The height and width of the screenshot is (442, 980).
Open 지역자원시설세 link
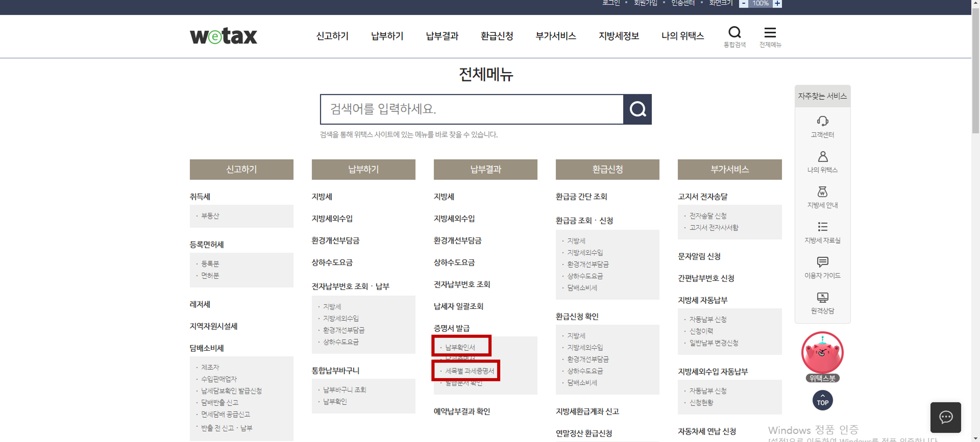(213, 326)
